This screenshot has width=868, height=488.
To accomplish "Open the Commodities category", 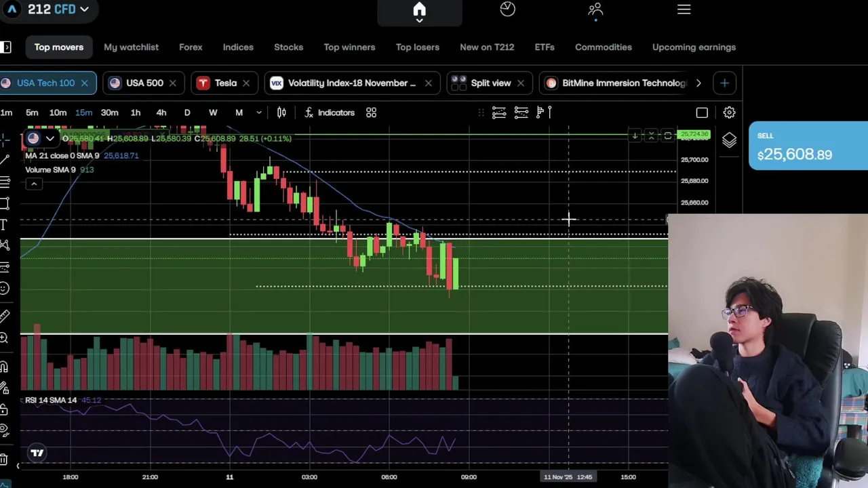I will (x=604, y=47).
